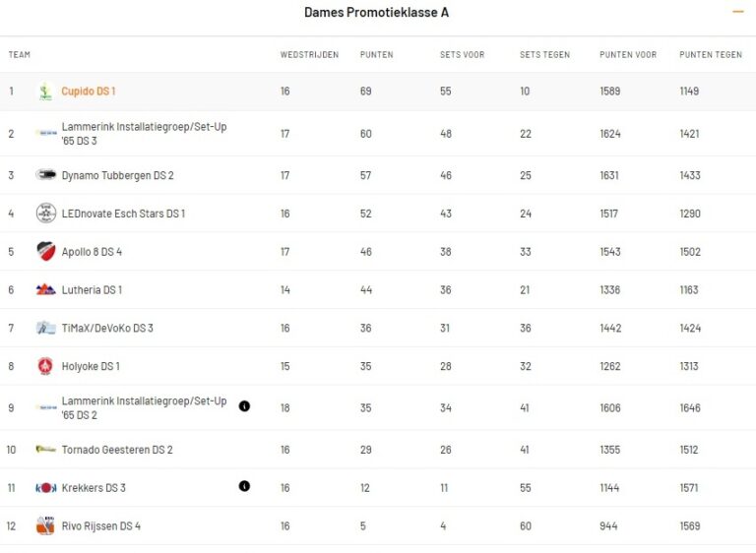Click the Lutheria DS 1 team logo

click(46, 290)
